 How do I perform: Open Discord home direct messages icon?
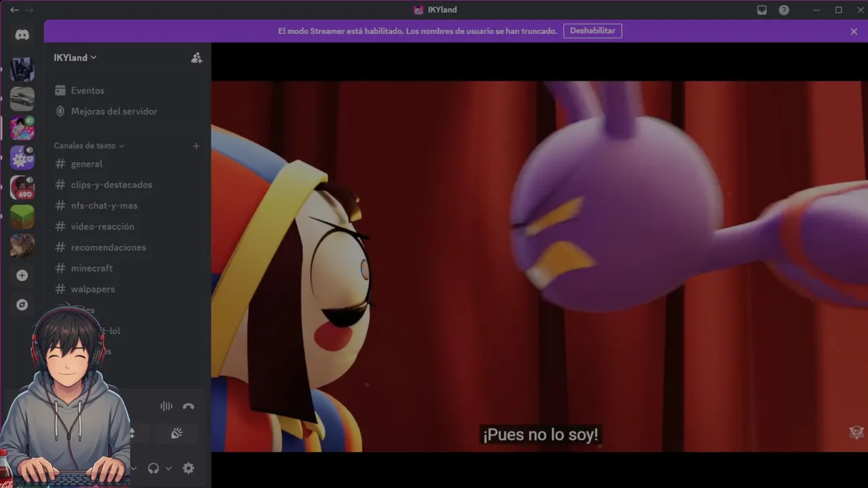click(22, 35)
